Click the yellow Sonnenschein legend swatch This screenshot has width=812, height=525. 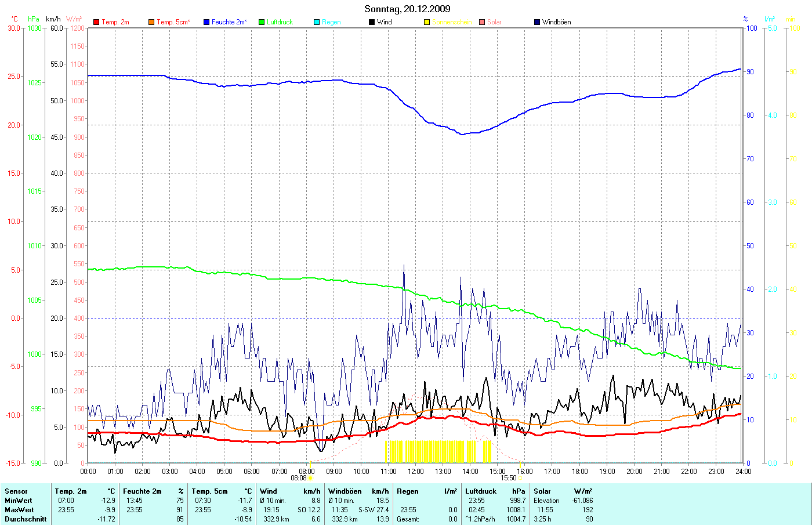click(427, 22)
